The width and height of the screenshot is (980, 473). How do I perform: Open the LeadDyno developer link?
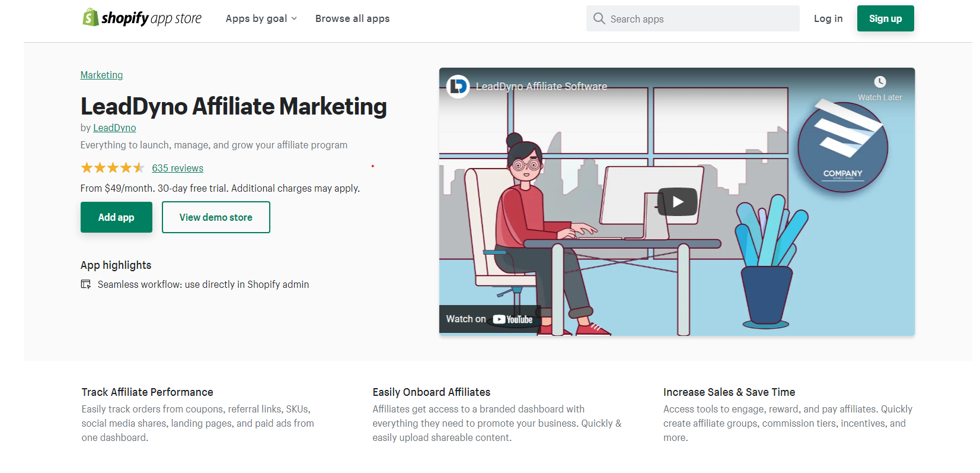coord(114,128)
